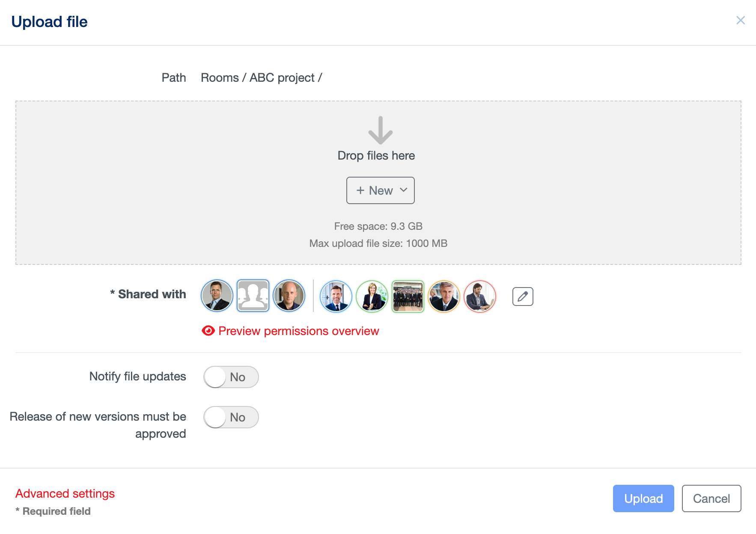Open Preview permissions overview link
The height and width of the screenshot is (534, 756).
tap(298, 331)
